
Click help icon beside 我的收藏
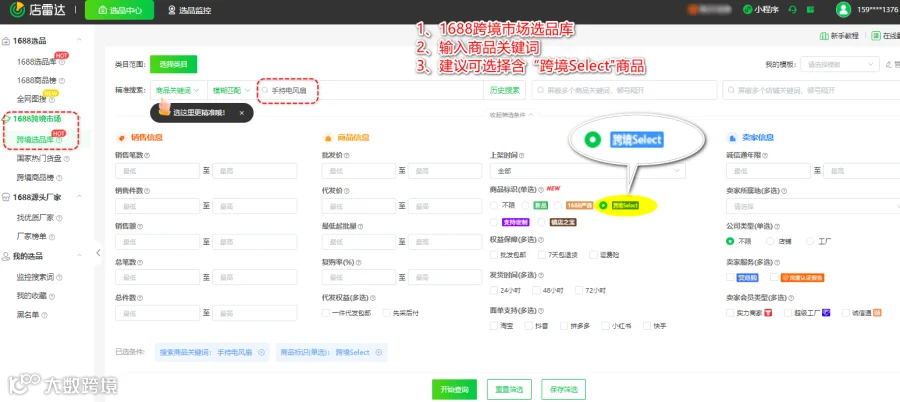(52, 296)
